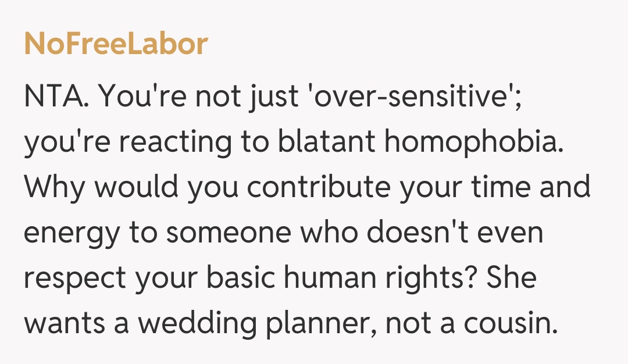
Task: Click the words 'not a cousin.'
Action: [470, 323]
